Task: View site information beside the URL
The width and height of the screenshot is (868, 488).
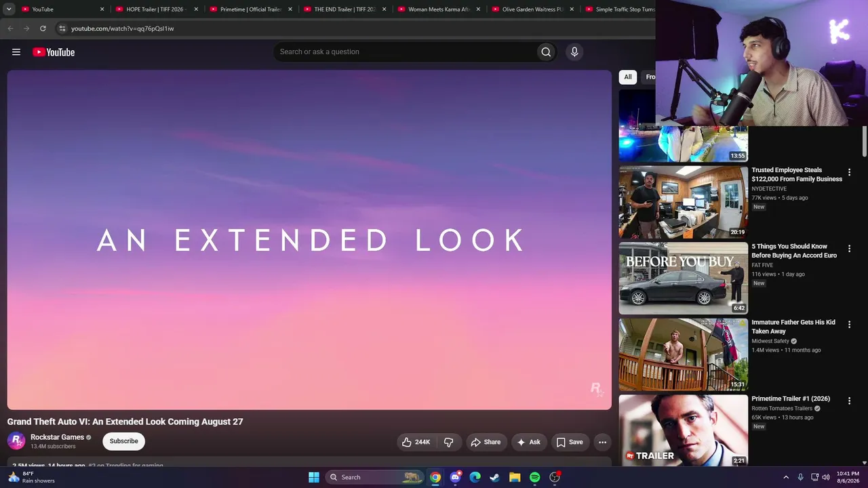Action: click(x=62, y=28)
